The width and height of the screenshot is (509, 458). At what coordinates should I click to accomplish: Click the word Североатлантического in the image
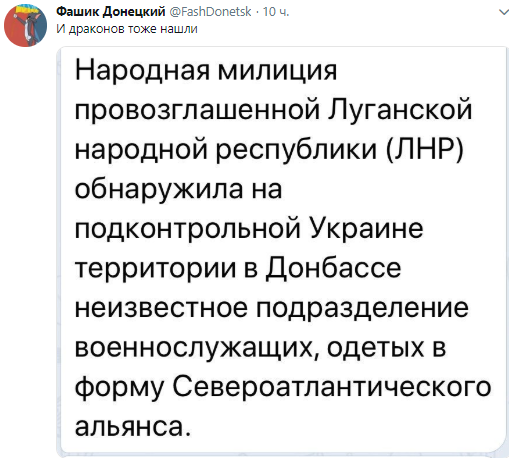332,388
